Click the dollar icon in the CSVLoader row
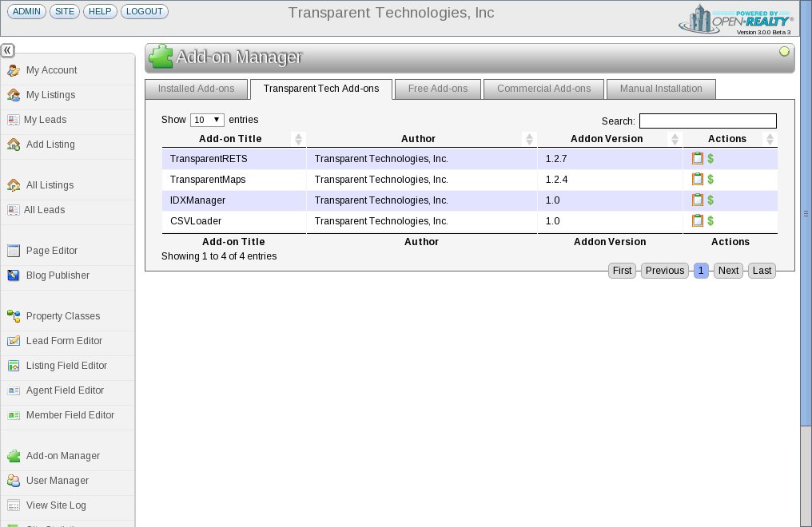This screenshot has width=812, height=527. click(710, 221)
